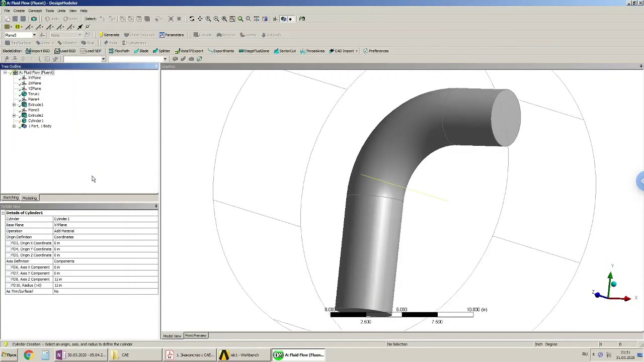Click the ThroatArea tool

coord(312,51)
